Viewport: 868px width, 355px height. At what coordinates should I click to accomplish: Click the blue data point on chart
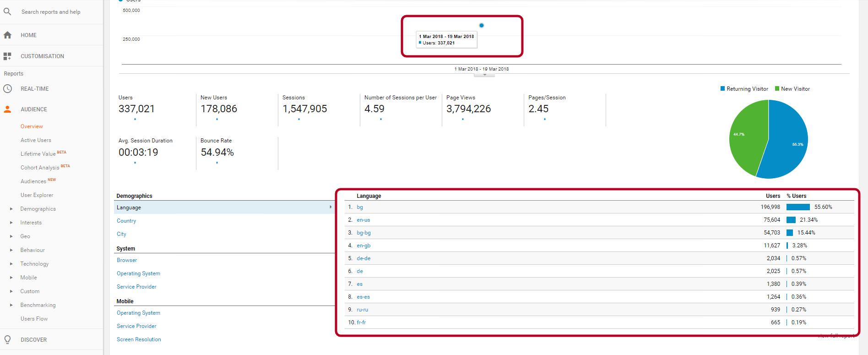pyautogui.click(x=481, y=26)
